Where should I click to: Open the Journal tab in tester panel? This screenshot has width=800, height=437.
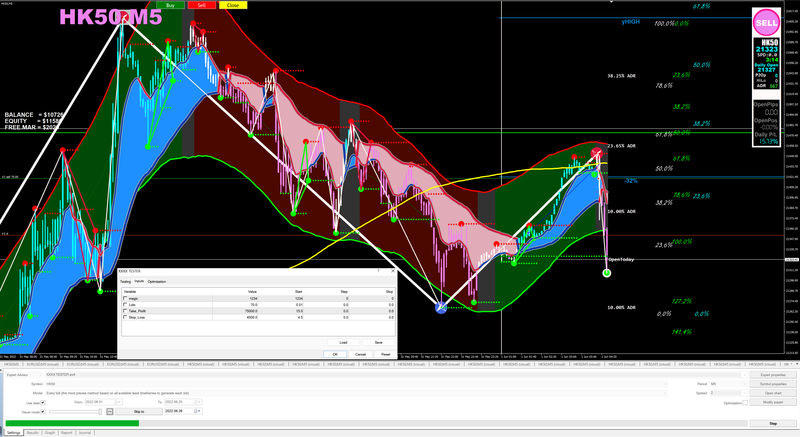click(x=85, y=432)
